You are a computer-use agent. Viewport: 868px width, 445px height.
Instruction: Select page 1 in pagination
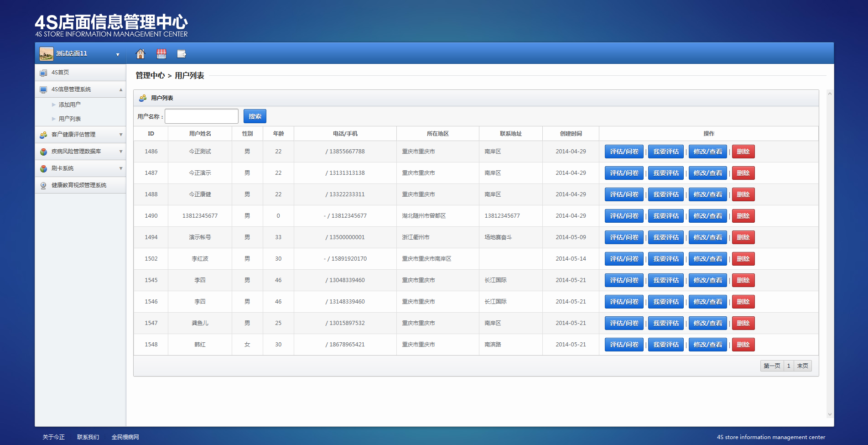pos(789,366)
